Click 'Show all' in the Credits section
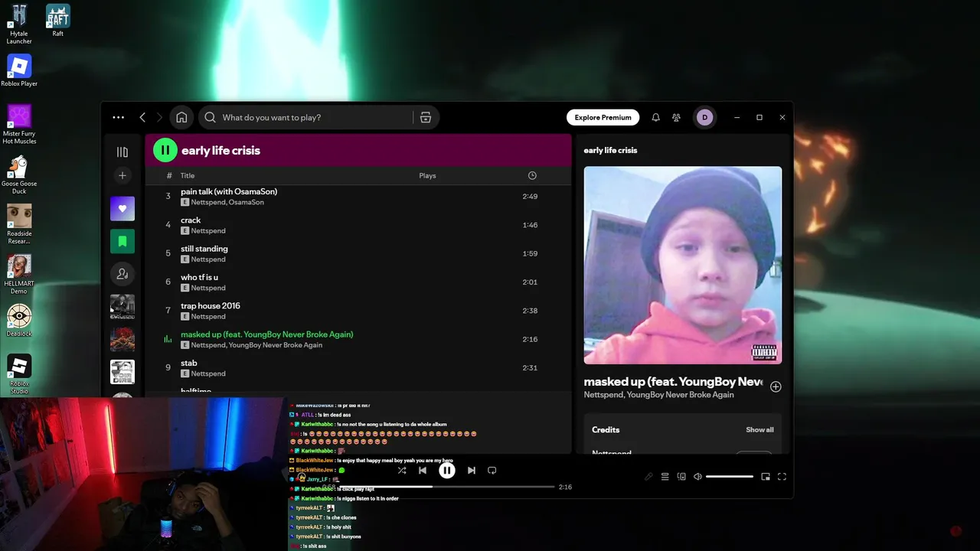This screenshot has width=980, height=551. pyautogui.click(x=759, y=430)
